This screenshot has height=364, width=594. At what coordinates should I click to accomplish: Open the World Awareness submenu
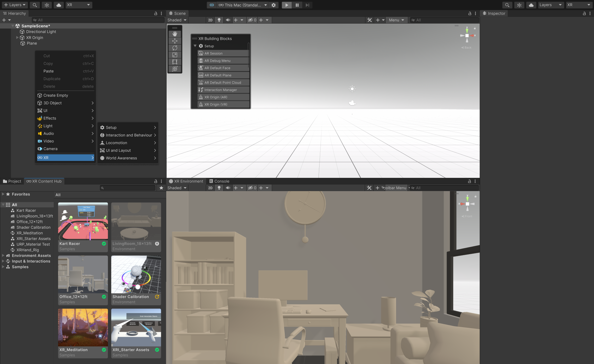[x=128, y=158]
